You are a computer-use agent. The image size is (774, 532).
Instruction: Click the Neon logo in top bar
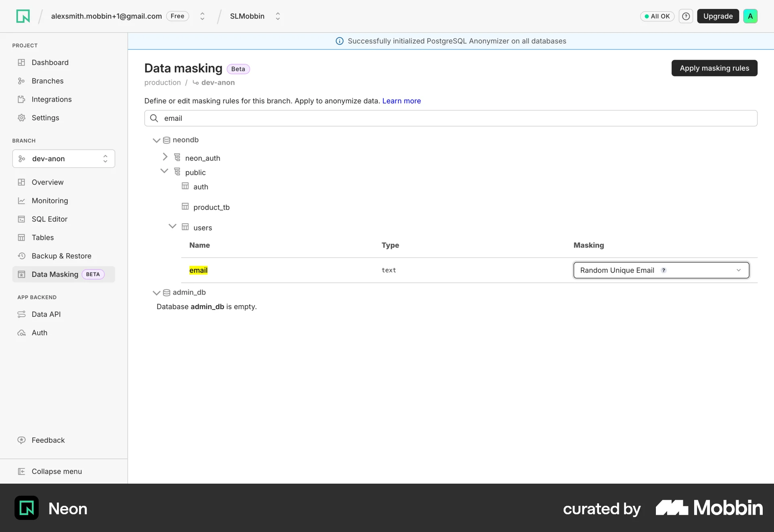[23, 16]
